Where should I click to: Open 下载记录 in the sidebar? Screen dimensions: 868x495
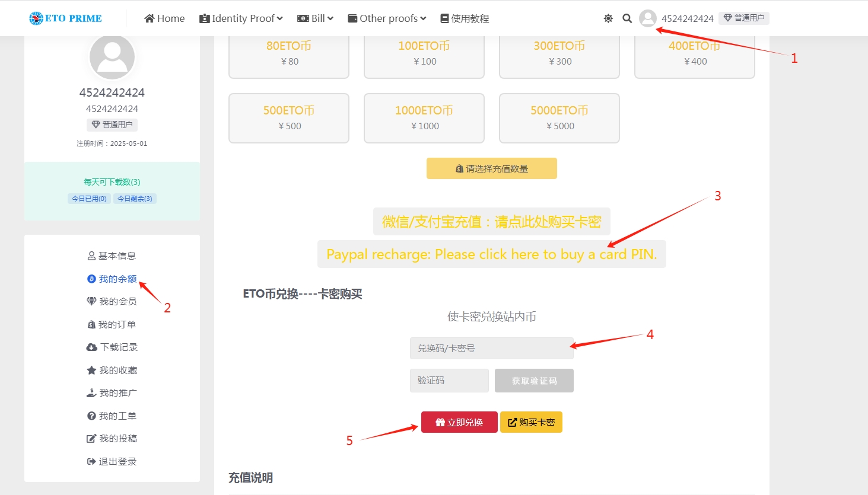pos(112,347)
